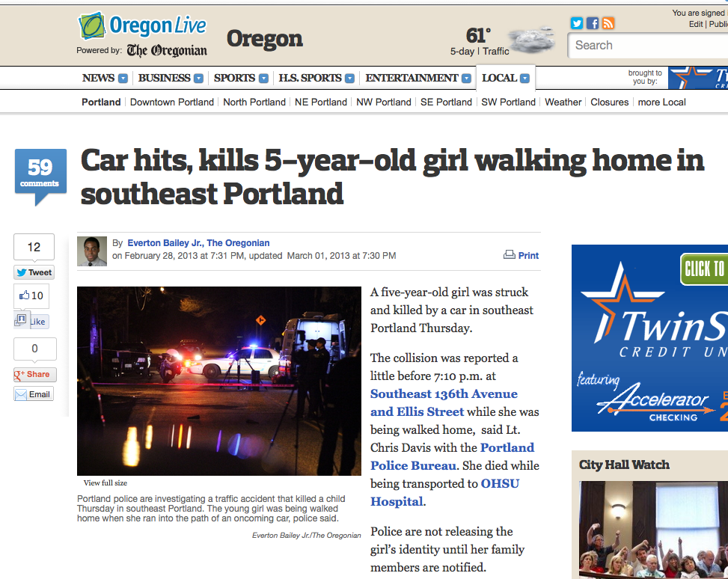728x579 pixels.
Task: Open the Twitter icon in header
Action: (577, 22)
